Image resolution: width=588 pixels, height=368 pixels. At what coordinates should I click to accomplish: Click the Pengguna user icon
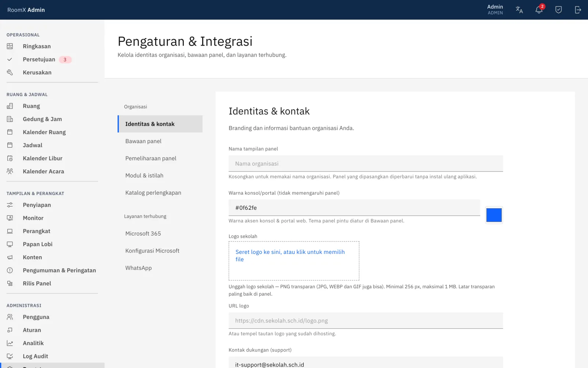[x=10, y=317]
